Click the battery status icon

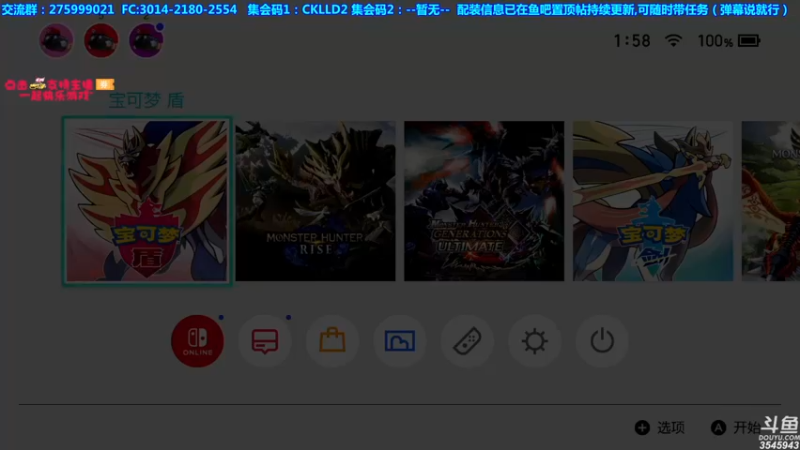pyautogui.click(x=749, y=40)
